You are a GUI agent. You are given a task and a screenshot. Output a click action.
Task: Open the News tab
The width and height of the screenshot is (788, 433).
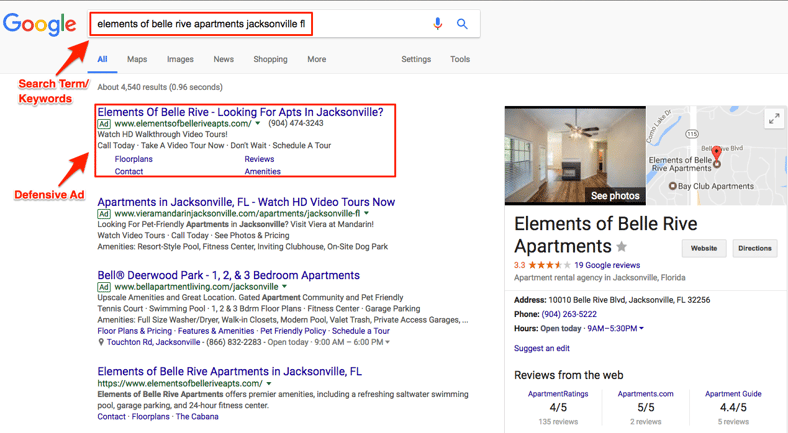(224, 59)
